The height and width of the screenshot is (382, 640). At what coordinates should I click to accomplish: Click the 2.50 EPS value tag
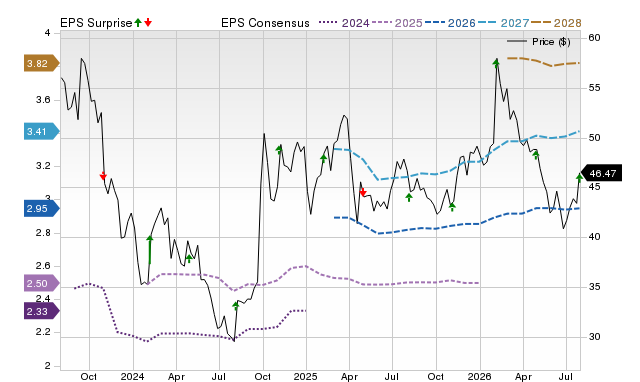point(42,283)
